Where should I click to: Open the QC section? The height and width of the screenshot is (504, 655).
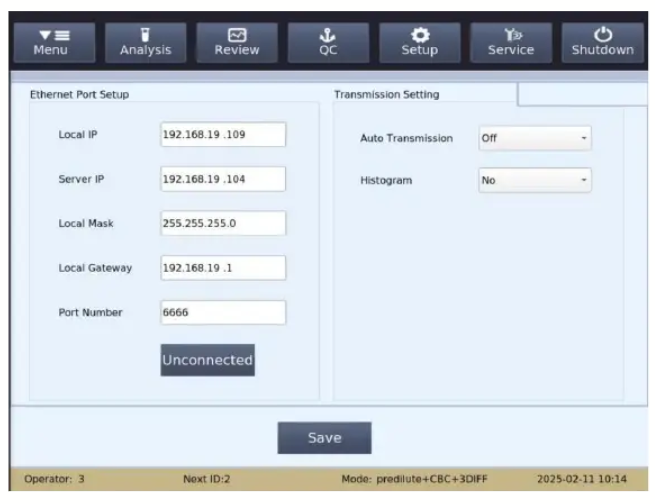(x=328, y=43)
